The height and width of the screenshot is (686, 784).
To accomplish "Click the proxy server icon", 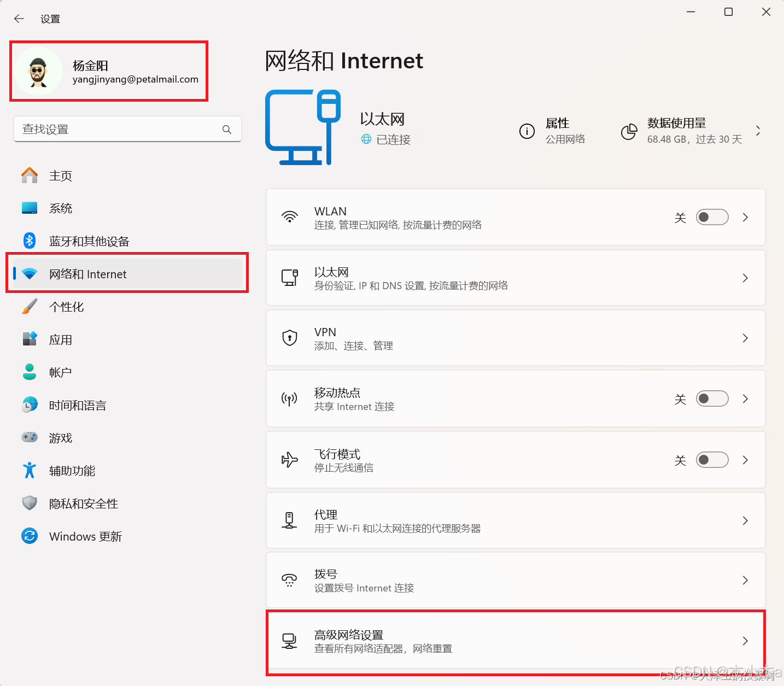I will click(x=289, y=520).
